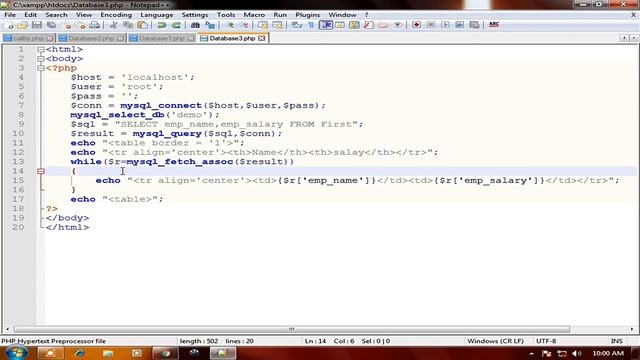Toggle the indent guide button
640x360 pixels.
coord(325,25)
